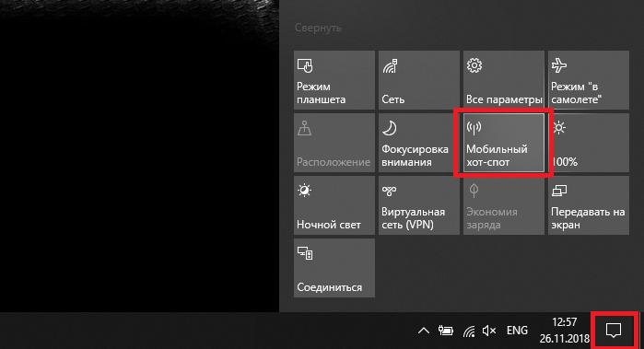Viewport: 644px width, 349px height.
Task: Open the Соединиться connect tile
Action: click(x=334, y=268)
